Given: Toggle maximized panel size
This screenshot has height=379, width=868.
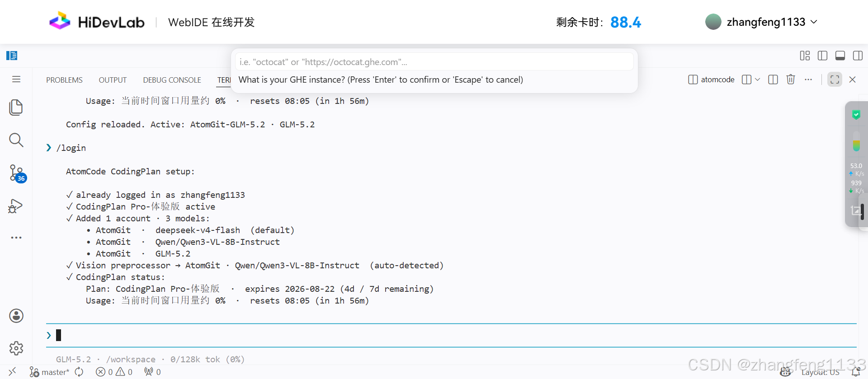Looking at the screenshot, I should pos(835,80).
